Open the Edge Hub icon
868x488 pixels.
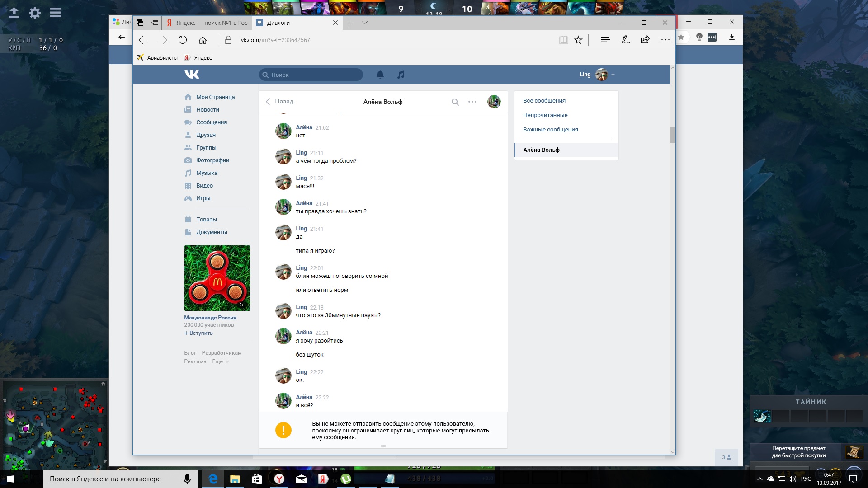pyautogui.click(x=606, y=40)
